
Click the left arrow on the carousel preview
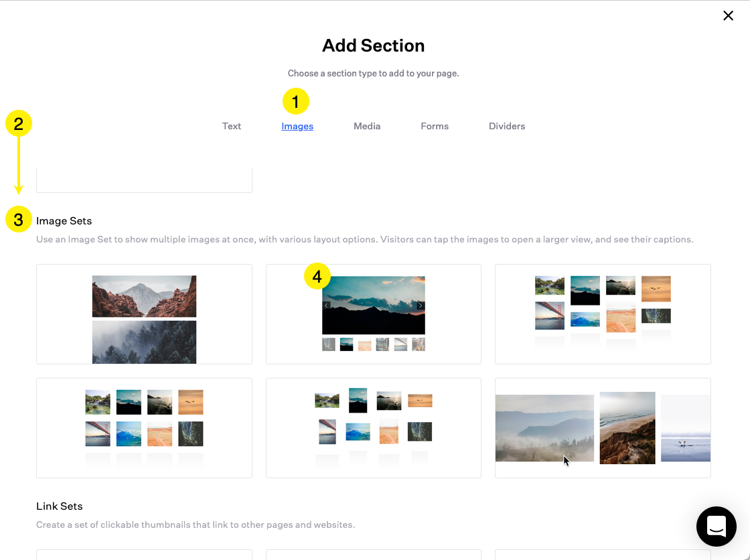coord(326,305)
